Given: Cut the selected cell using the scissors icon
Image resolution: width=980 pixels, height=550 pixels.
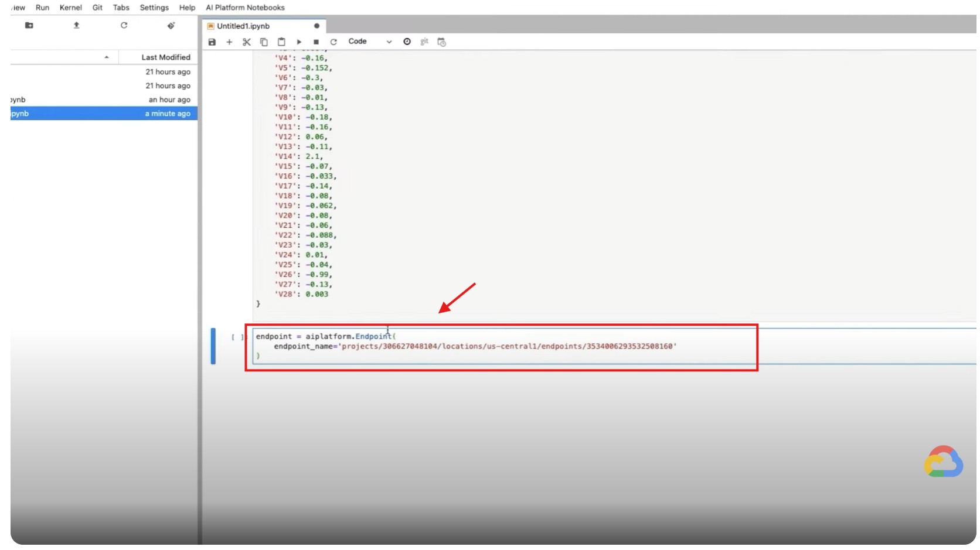Looking at the screenshot, I should coord(247,42).
